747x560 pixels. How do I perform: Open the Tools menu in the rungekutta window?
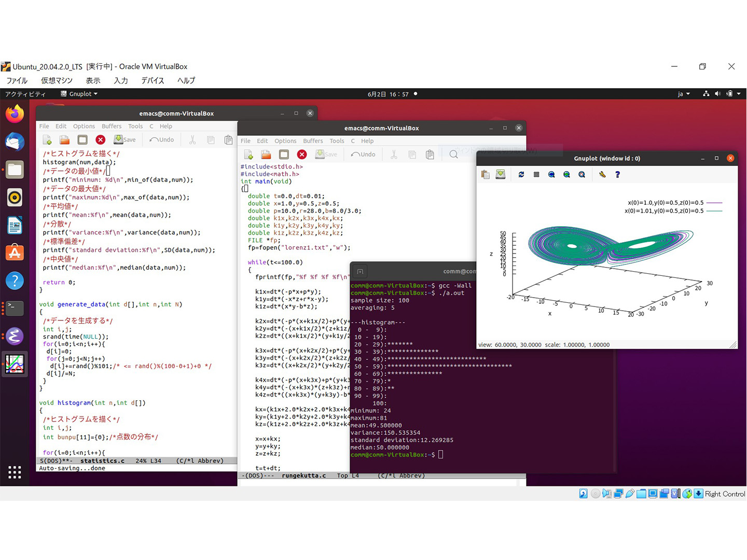click(x=337, y=141)
